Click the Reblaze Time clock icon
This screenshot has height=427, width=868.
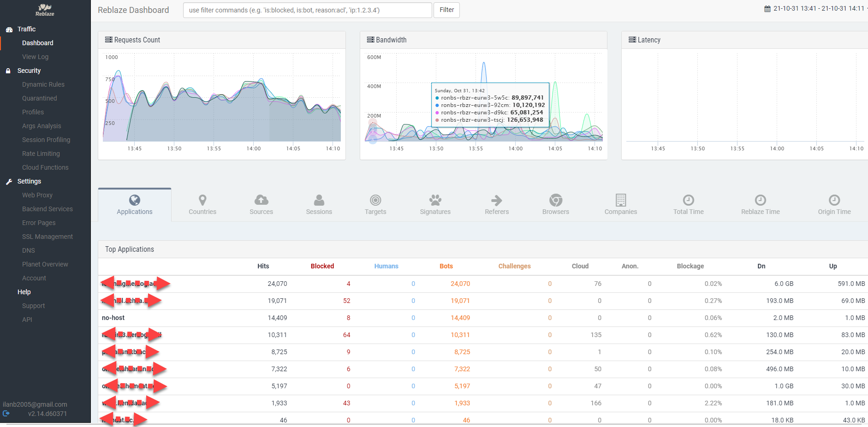[x=761, y=200]
